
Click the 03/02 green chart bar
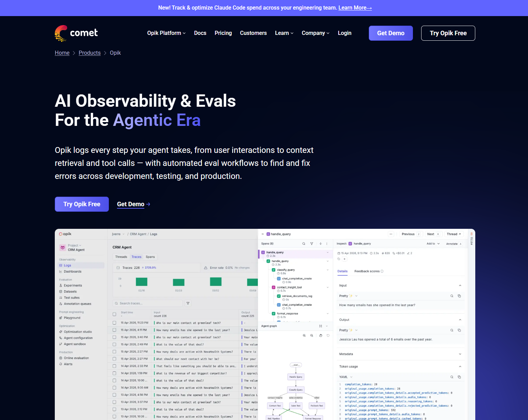point(216,282)
